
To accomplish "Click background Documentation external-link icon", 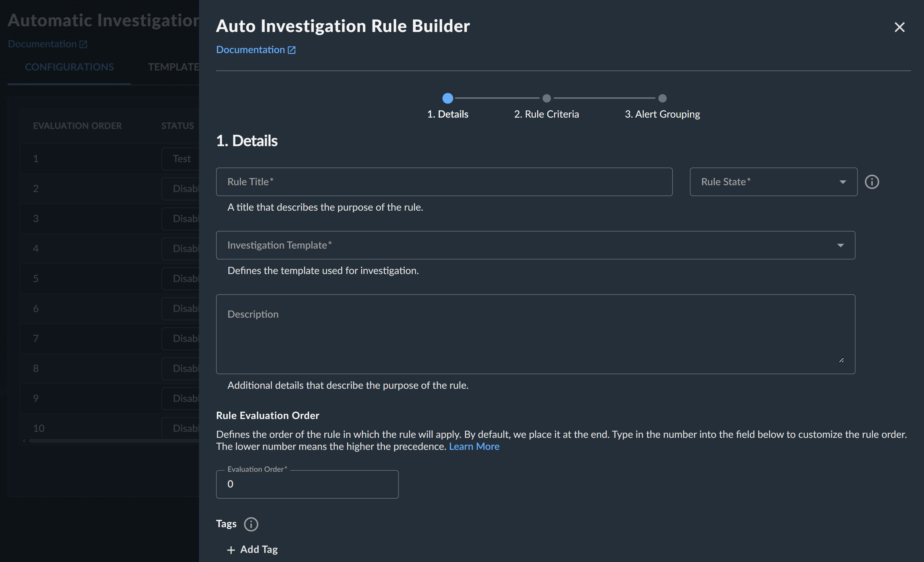I will tap(83, 44).
